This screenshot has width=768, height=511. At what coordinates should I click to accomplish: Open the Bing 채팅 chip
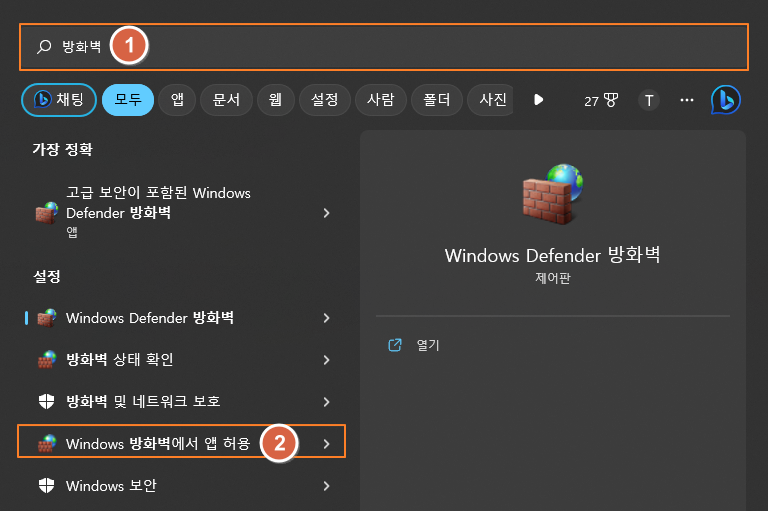click(x=59, y=100)
